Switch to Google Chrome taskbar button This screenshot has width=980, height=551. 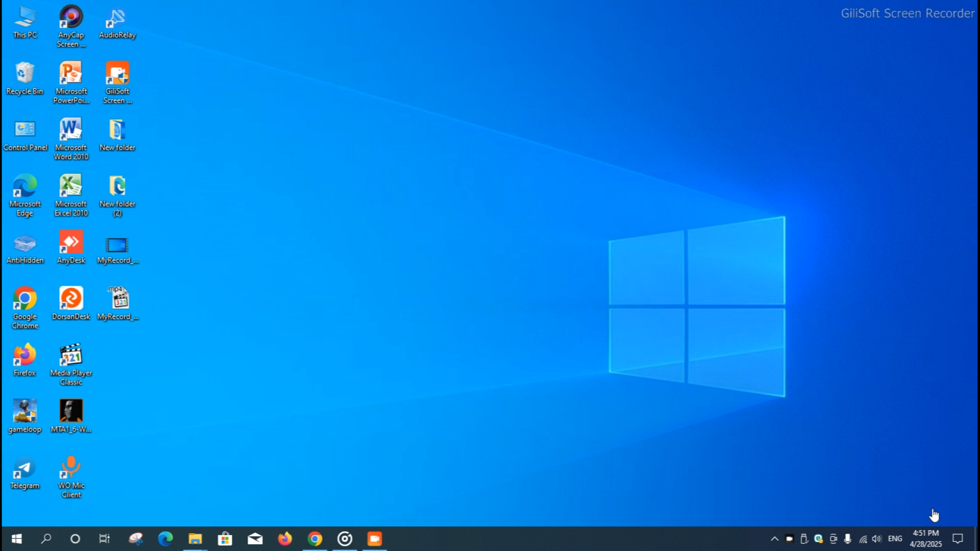[315, 539]
